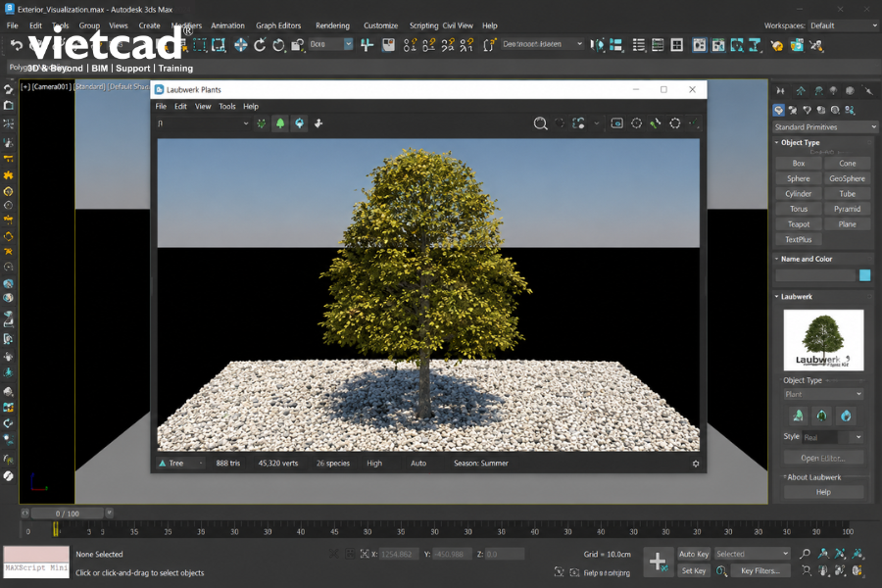Click the blue plant icon in Laubwerk rollout
882x588 pixels.
point(846,416)
